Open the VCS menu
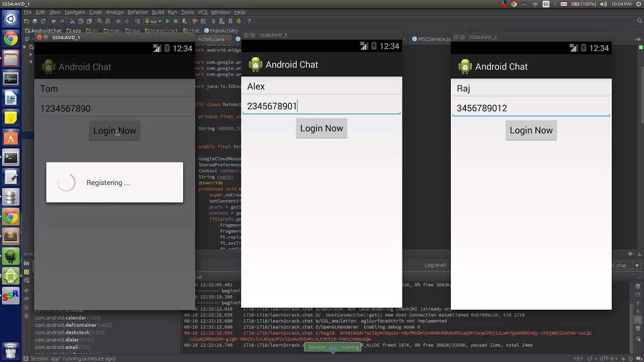The height and width of the screenshot is (362, 644). click(202, 12)
